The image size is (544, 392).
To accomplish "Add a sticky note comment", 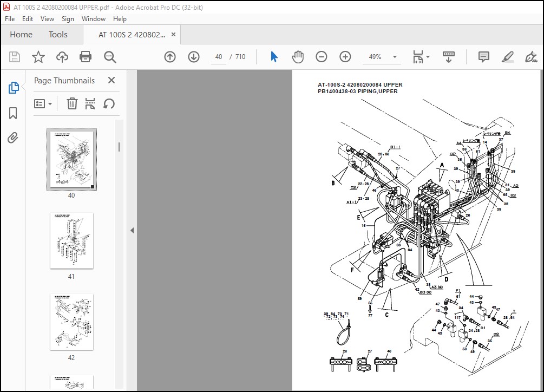I will tap(483, 57).
